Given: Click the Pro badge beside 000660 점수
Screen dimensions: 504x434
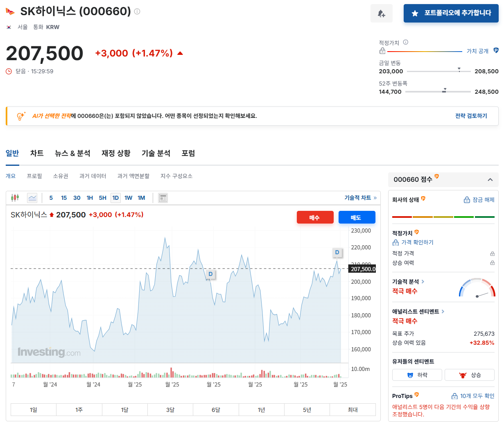Looking at the screenshot, I should click(x=437, y=176).
